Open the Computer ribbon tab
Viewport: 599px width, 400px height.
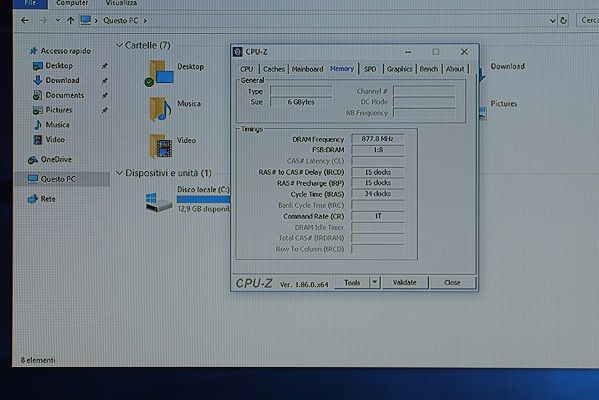tap(72, 3)
